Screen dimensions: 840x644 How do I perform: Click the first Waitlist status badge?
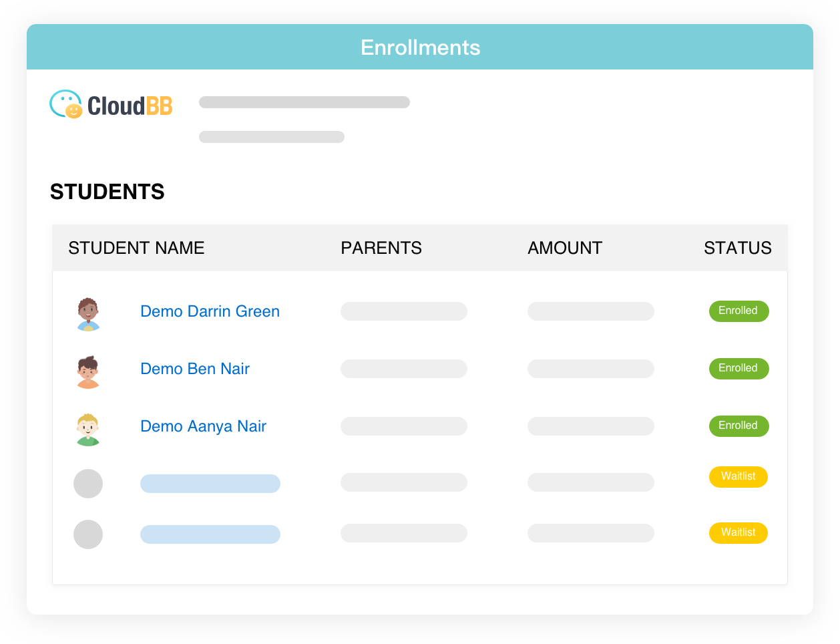(739, 476)
